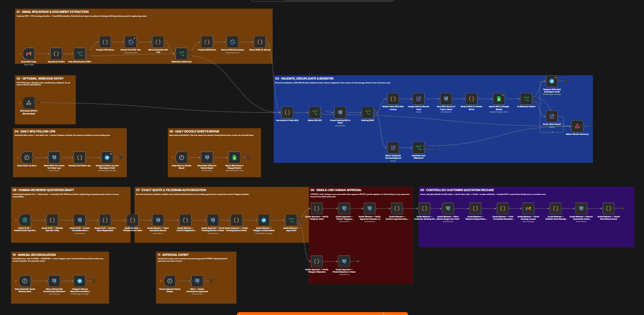Open Quote Approval Persist Rejection in Neon node

click(344, 261)
